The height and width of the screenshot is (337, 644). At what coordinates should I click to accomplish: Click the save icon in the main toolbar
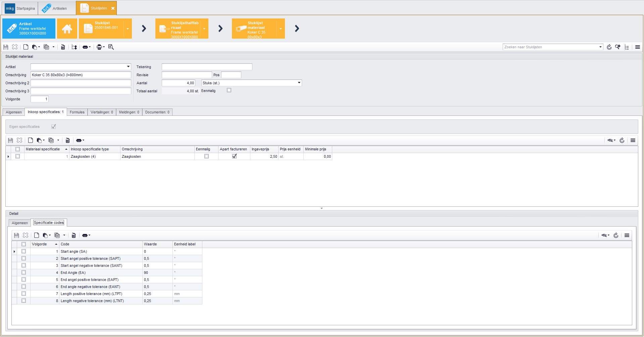click(6, 47)
